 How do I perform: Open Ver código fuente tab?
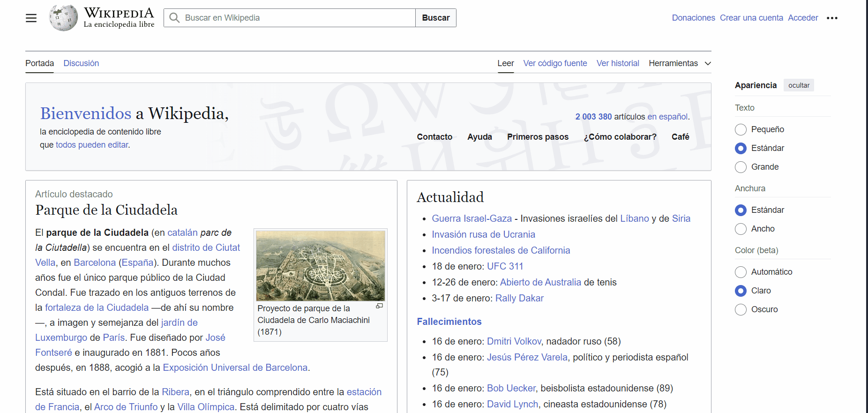pyautogui.click(x=555, y=63)
